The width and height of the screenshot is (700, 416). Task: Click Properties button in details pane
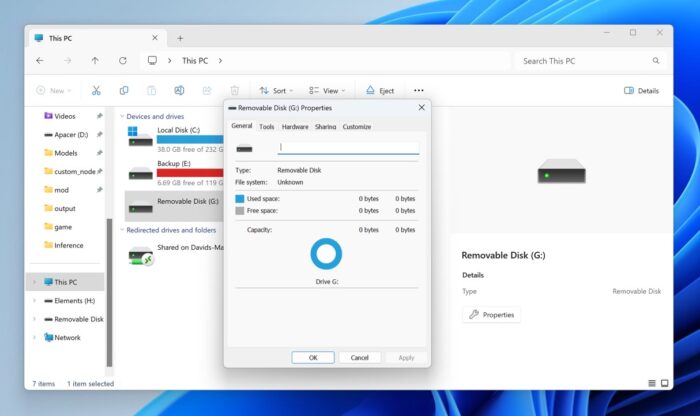coord(491,314)
